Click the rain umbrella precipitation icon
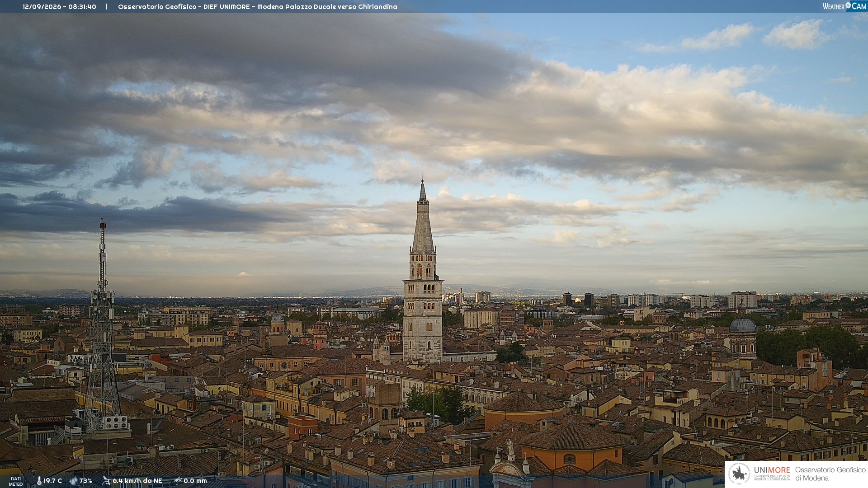Image resolution: width=868 pixels, height=488 pixels. (178, 481)
